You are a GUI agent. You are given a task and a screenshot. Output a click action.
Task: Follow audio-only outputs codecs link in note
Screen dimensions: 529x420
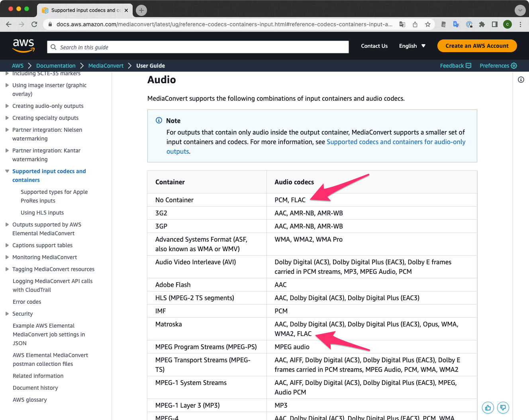(396, 142)
